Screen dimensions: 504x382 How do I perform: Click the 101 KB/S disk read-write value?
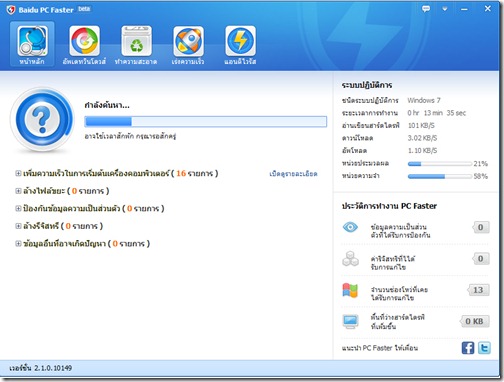coord(421,126)
